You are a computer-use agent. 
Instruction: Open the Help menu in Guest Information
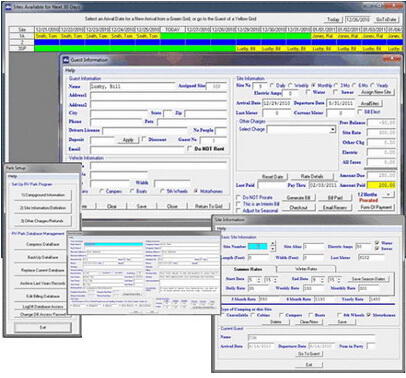pyautogui.click(x=70, y=70)
